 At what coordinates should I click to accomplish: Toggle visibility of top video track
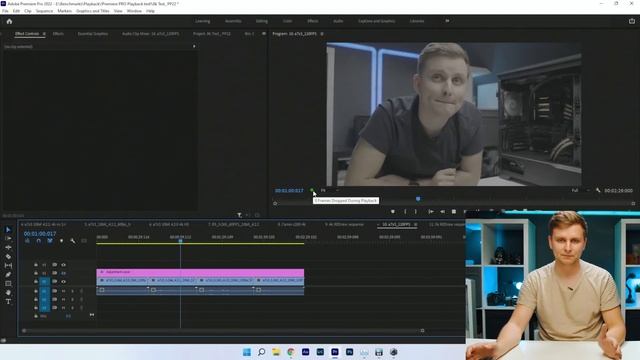pyautogui.click(x=63, y=264)
